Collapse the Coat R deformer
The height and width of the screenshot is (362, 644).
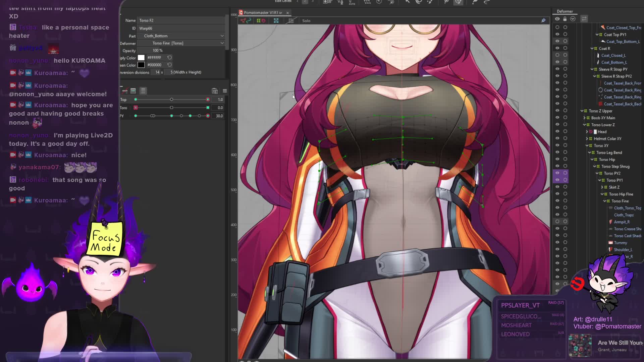coord(592,49)
